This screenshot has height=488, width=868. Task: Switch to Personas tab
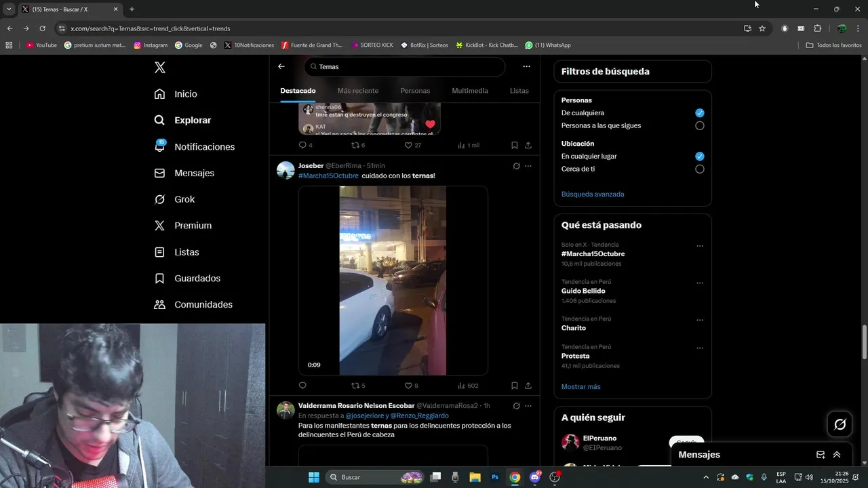click(415, 91)
